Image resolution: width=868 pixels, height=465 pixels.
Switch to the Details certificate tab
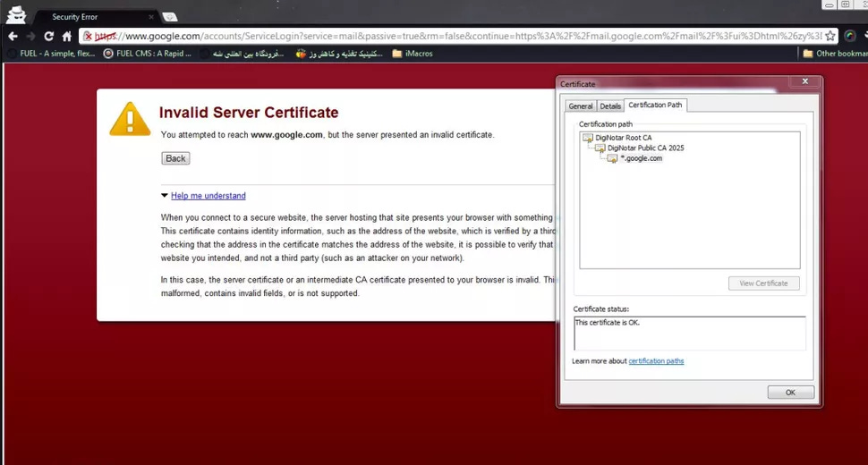tap(610, 106)
